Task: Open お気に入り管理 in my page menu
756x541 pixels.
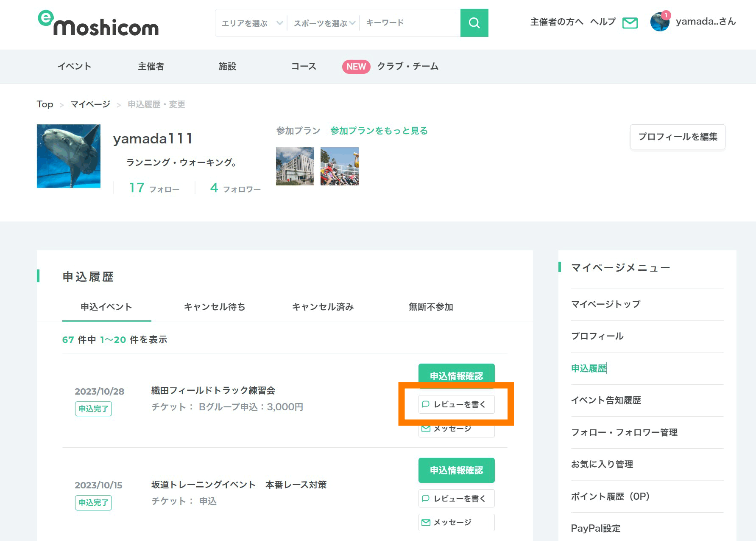Action: pos(602,464)
